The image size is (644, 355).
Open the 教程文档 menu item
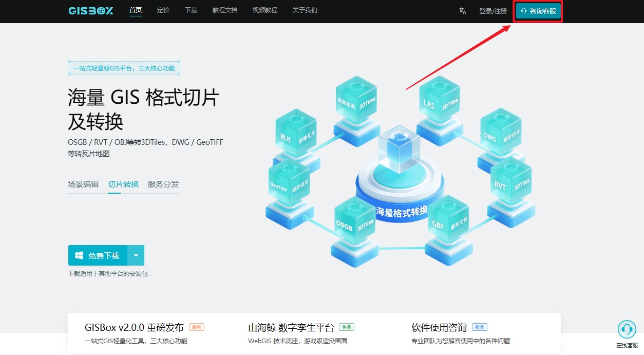point(225,10)
